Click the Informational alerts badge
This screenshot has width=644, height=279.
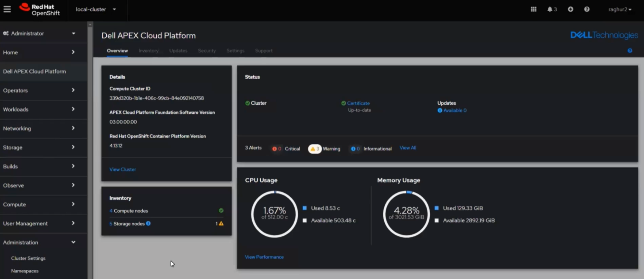[x=355, y=149]
